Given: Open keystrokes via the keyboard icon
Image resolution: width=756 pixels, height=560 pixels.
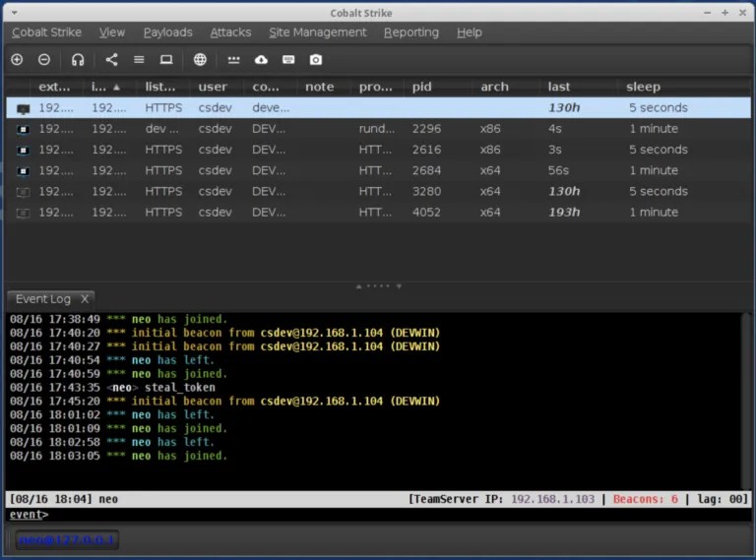Looking at the screenshot, I should click(288, 59).
